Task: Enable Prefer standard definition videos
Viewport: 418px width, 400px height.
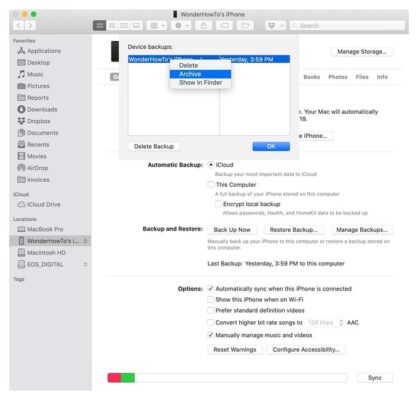Action: pos(211,310)
